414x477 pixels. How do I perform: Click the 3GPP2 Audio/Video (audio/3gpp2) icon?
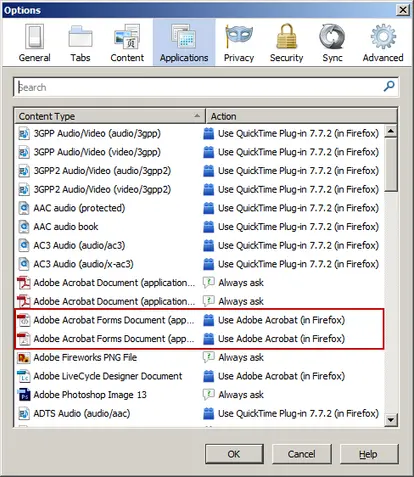click(x=24, y=171)
